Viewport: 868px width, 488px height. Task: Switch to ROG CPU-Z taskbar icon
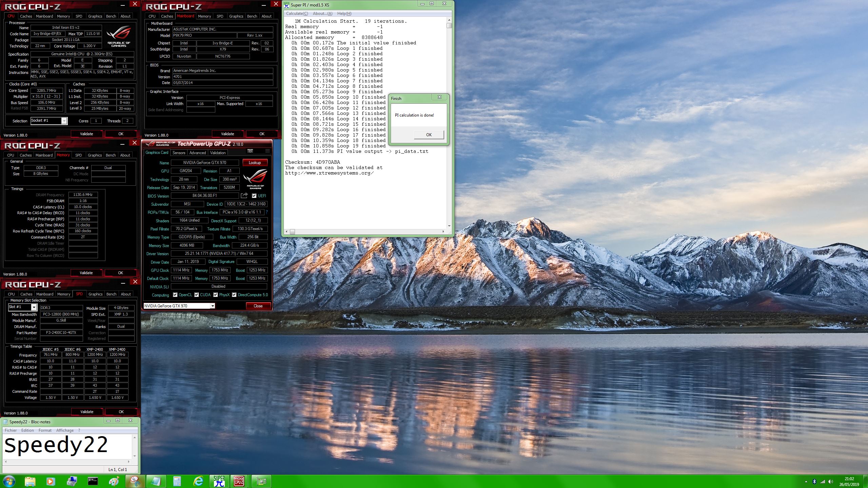(239, 481)
